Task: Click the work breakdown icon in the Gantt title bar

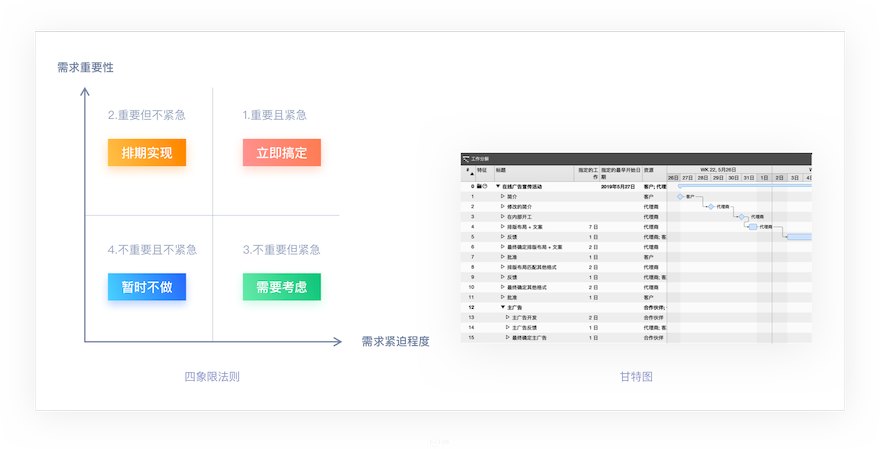Action: point(466,159)
